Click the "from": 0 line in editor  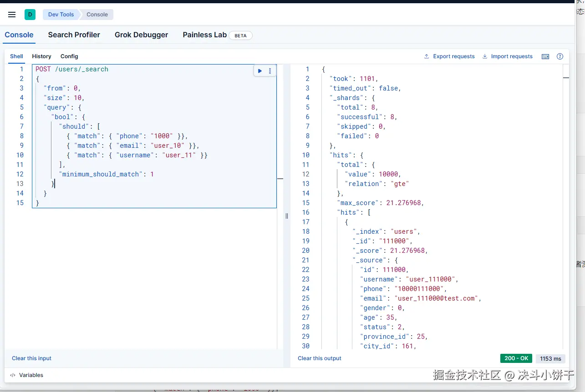tap(62, 88)
